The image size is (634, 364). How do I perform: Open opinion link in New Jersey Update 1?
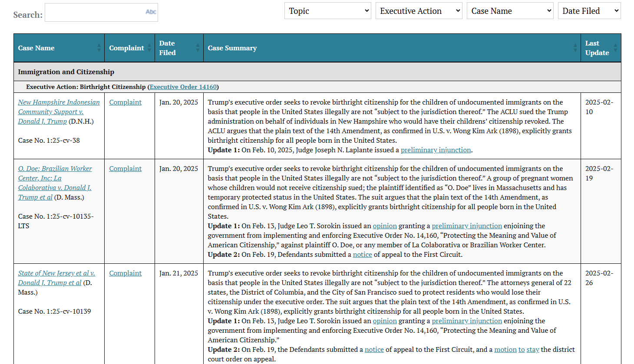coord(385,321)
